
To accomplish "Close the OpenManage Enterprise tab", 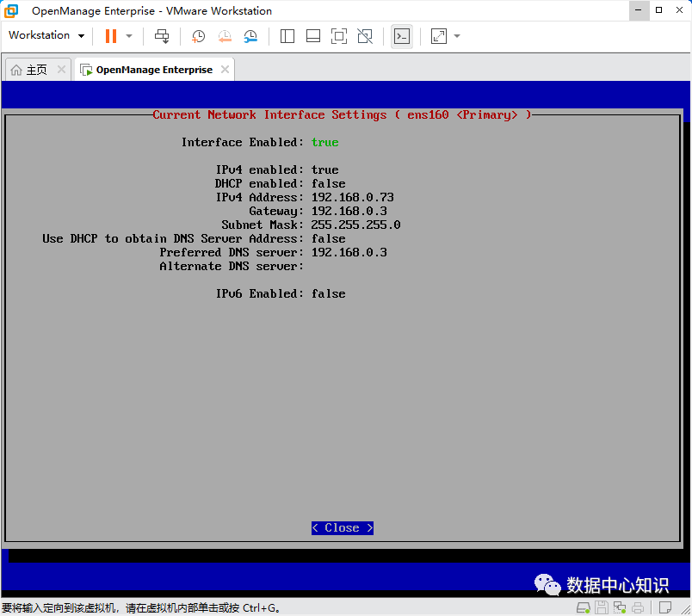I will click(x=226, y=70).
